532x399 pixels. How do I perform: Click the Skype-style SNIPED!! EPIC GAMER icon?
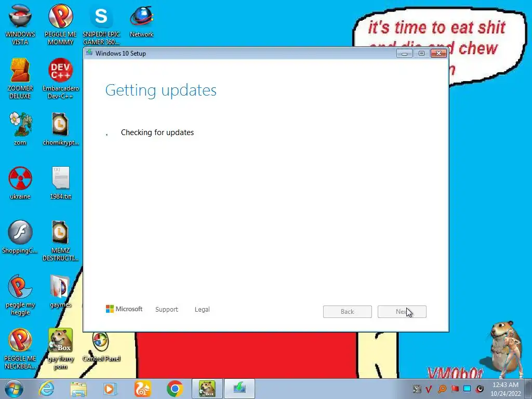coord(101,24)
